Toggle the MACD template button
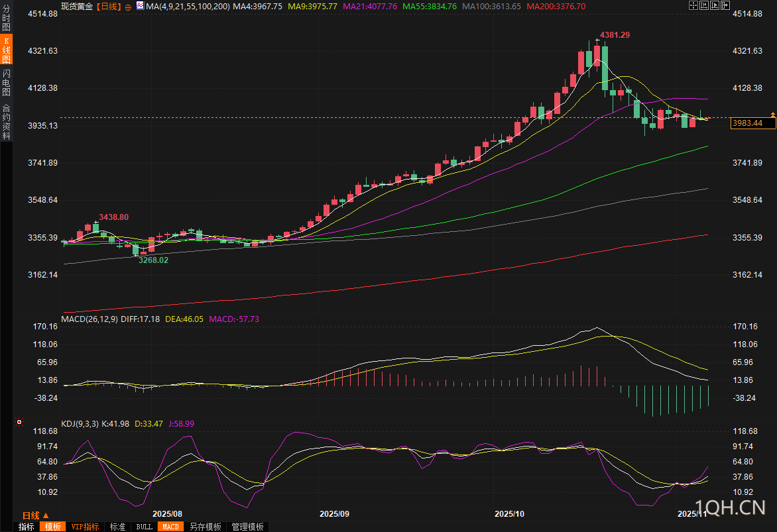The image size is (777, 532). (x=170, y=527)
